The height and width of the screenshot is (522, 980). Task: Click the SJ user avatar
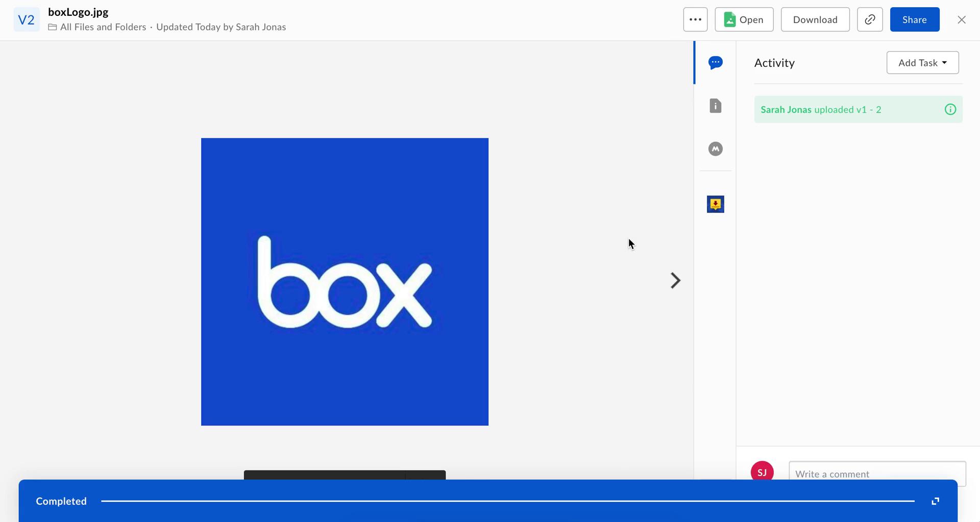point(762,472)
